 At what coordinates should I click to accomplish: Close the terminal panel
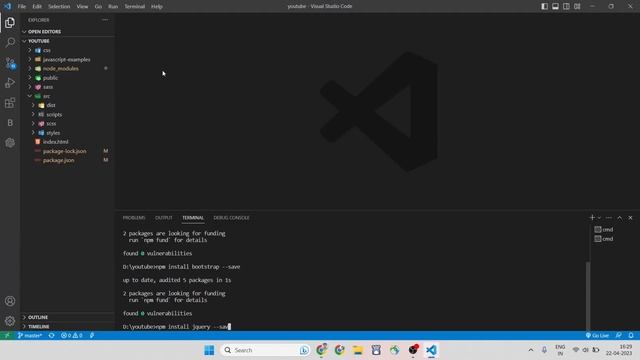click(x=630, y=218)
